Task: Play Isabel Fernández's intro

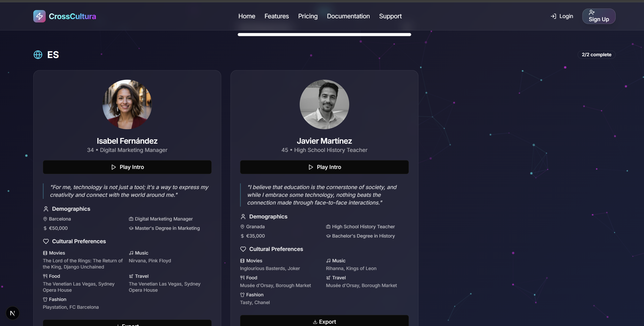Action: (127, 167)
